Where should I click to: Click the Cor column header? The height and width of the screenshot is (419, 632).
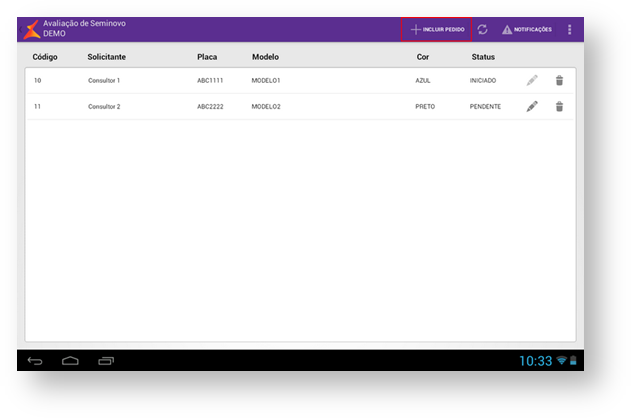(423, 57)
